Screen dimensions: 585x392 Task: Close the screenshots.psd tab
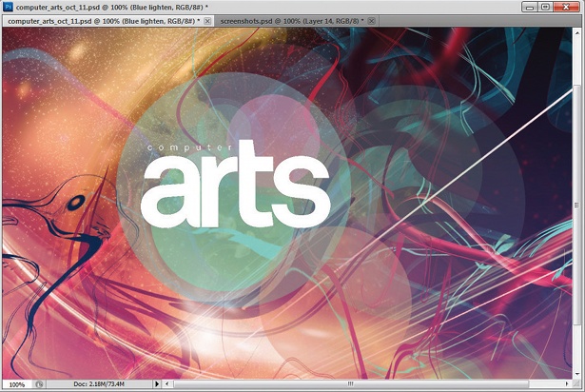point(371,21)
